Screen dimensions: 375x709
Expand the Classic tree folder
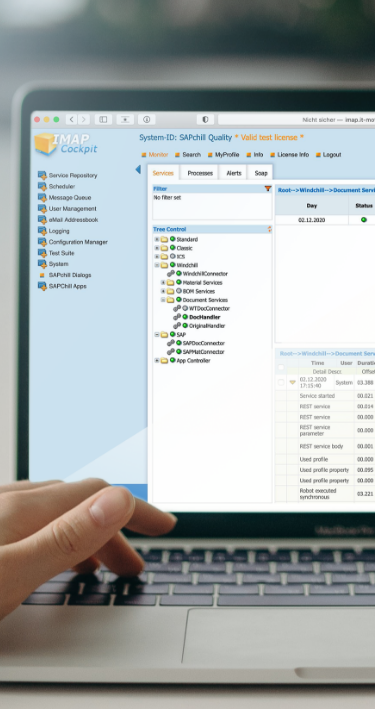(157, 248)
